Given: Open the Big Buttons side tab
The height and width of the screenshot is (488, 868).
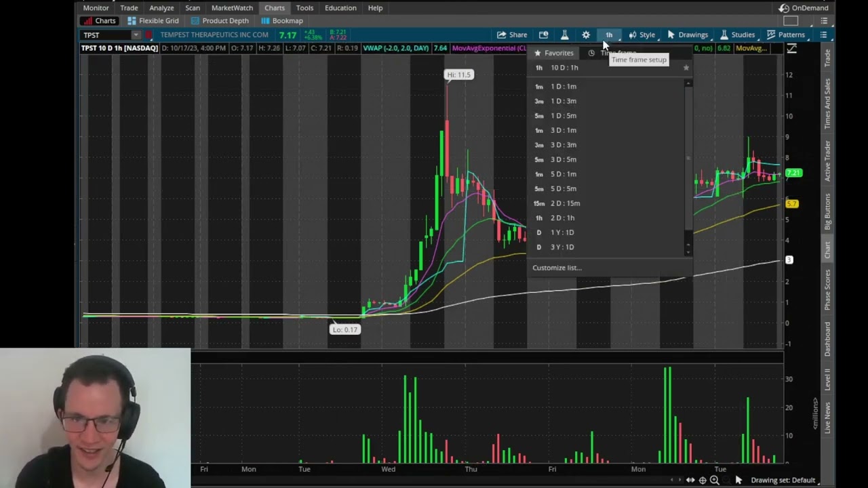Looking at the screenshot, I should click(x=827, y=212).
